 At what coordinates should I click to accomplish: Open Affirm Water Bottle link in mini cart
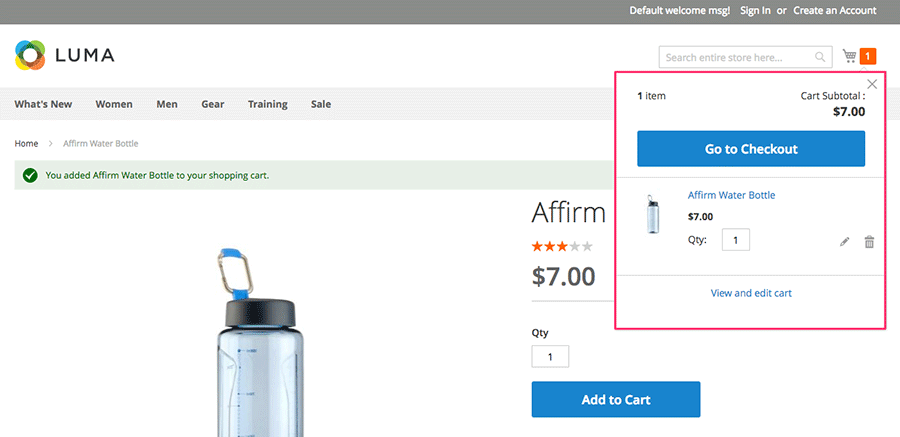731,195
